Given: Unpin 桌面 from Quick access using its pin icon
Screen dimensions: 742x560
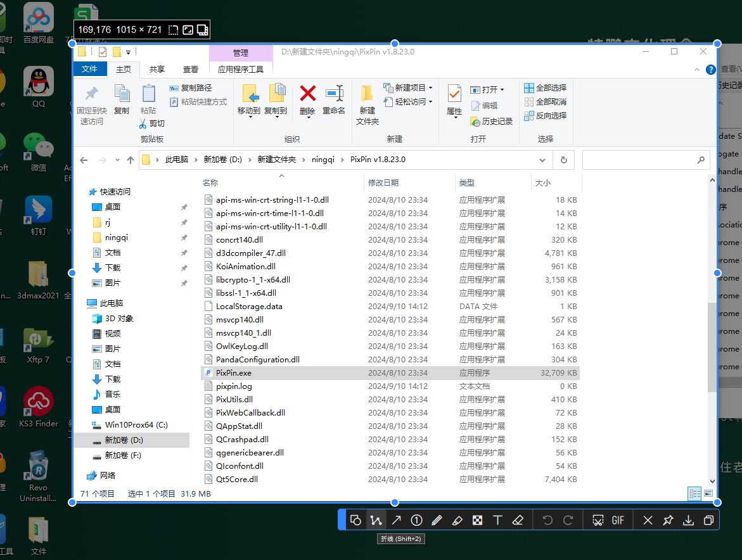Looking at the screenshot, I should click(x=184, y=207).
